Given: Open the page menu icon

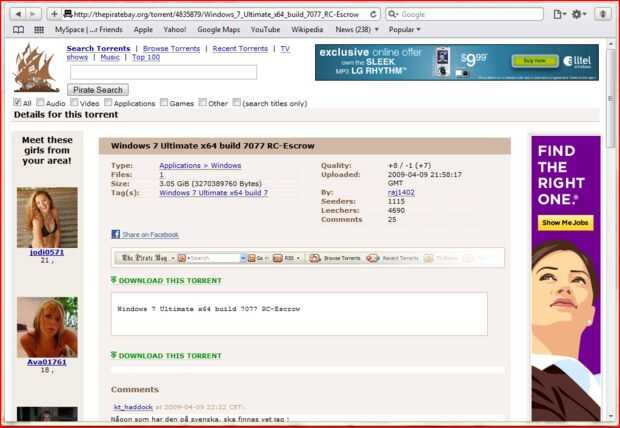Looking at the screenshot, I should tap(559, 14).
